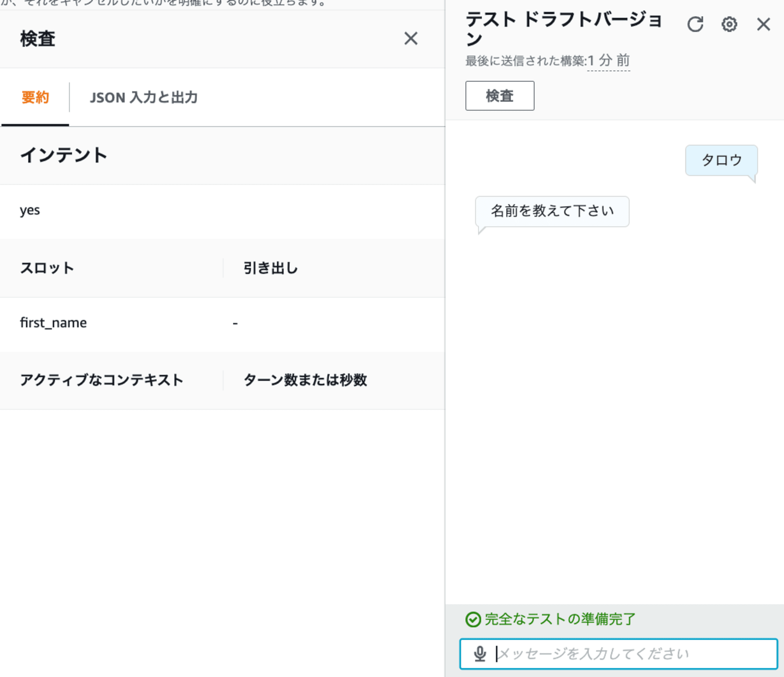
Task: Click the 完全なテストの準備完了 status message
Action: pyautogui.click(x=560, y=619)
